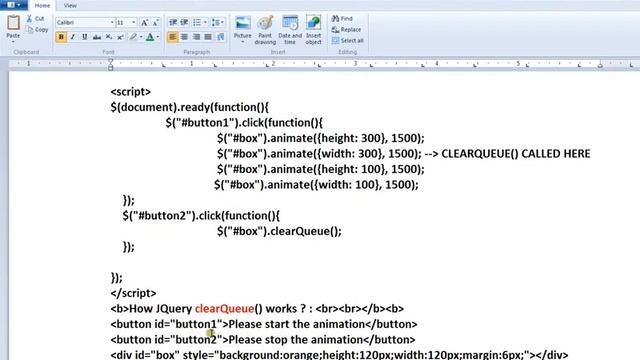Insert Date and time
The image size is (640, 360).
(290, 30)
